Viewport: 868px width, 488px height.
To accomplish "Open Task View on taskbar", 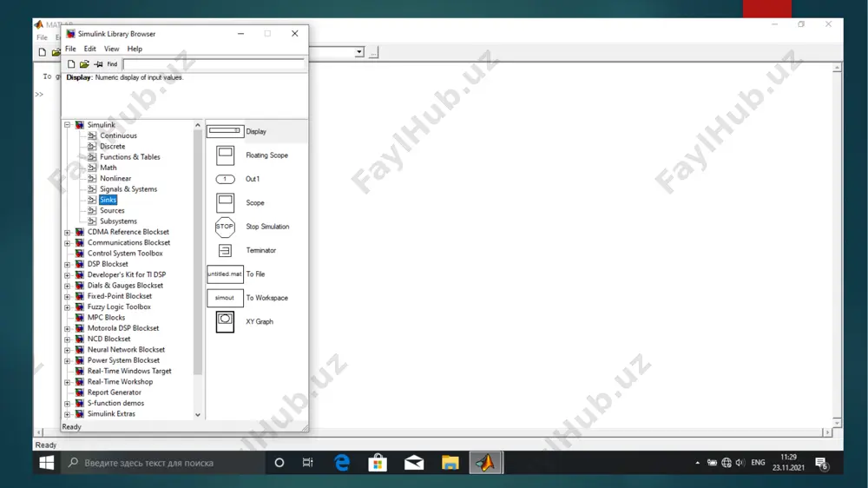I will [x=308, y=463].
